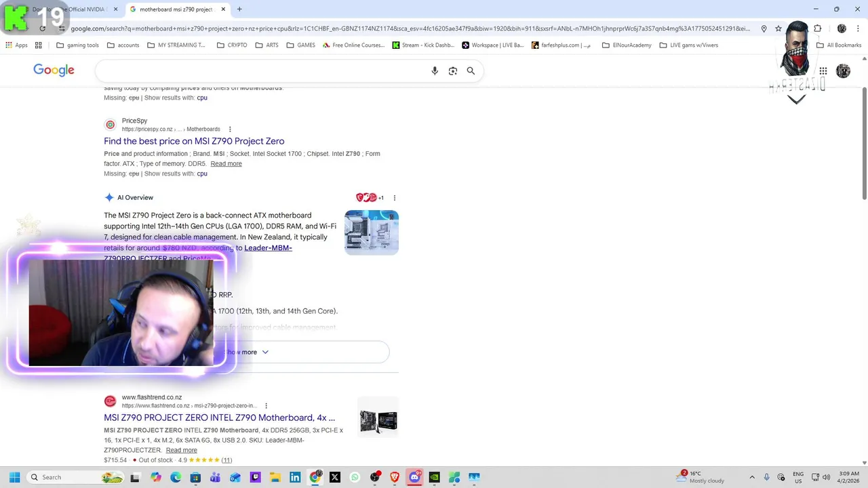Open X app from the taskbar
This screenshot has width=868, height=488.
tap(335, 477)
